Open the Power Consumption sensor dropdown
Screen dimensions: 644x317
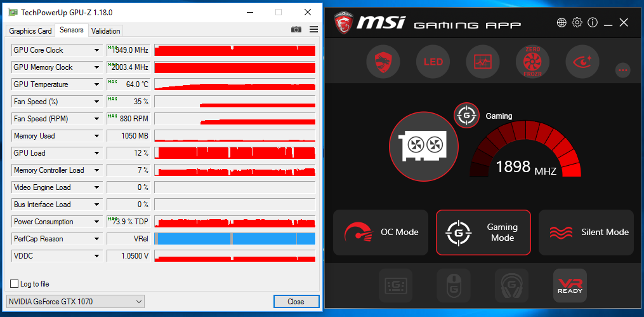coord(97,222)
